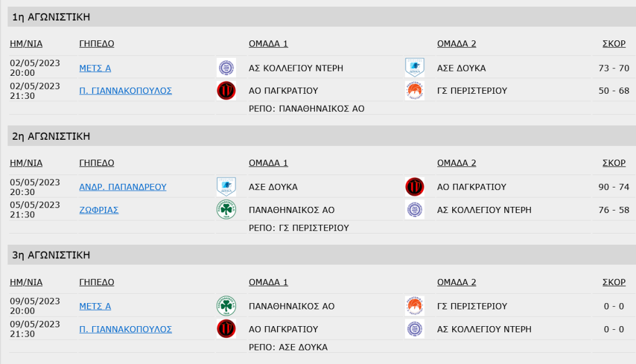Click ΗΜ/ΝΙΑ column header in 1η αγωνιστική

pyautogui.click(x=26, y=44)
